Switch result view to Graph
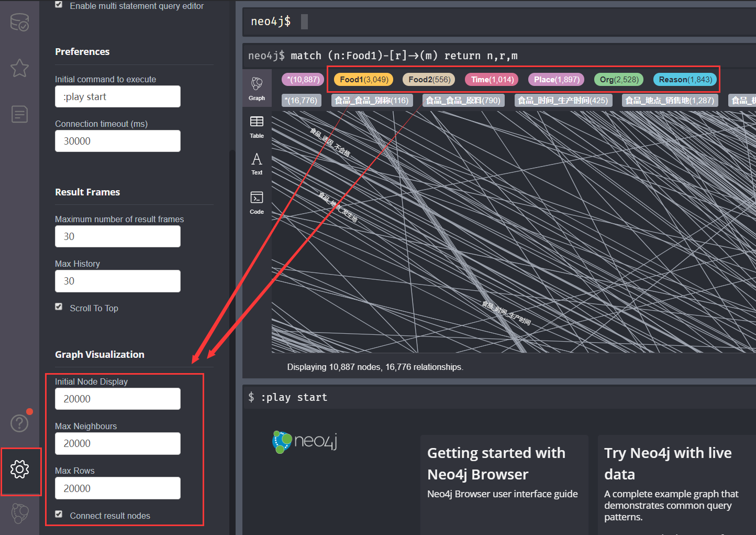This screenshot has height=535, width=756. click(x=257, y=88)
